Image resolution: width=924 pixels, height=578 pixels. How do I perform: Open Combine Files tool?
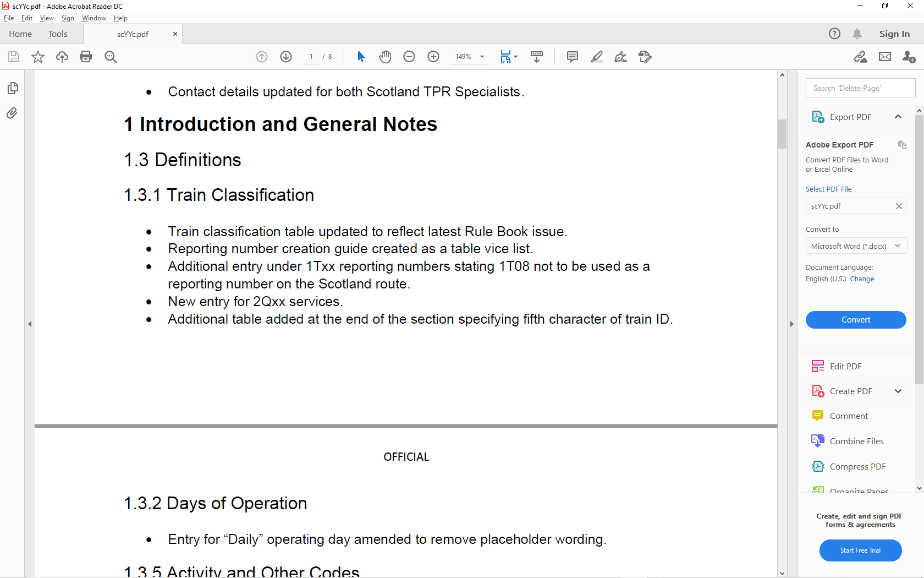(x=856, y=441)
